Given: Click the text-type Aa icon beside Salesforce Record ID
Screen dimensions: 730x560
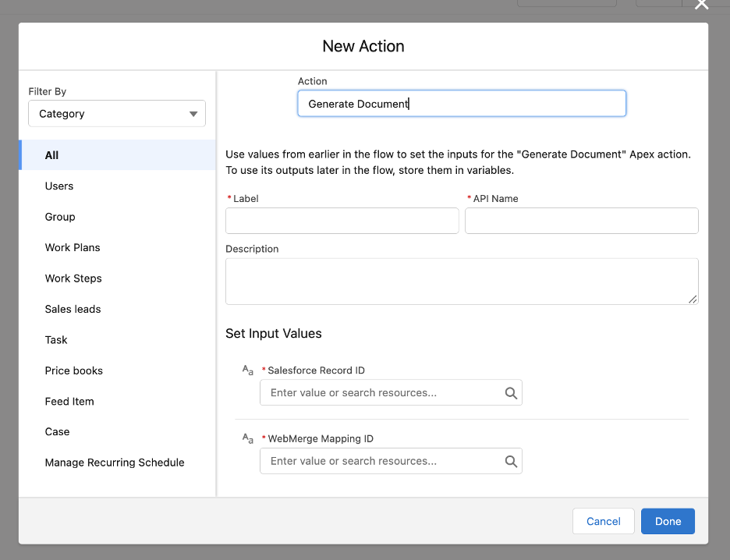Looking at the screenshot, I should (x=247, y=370).
